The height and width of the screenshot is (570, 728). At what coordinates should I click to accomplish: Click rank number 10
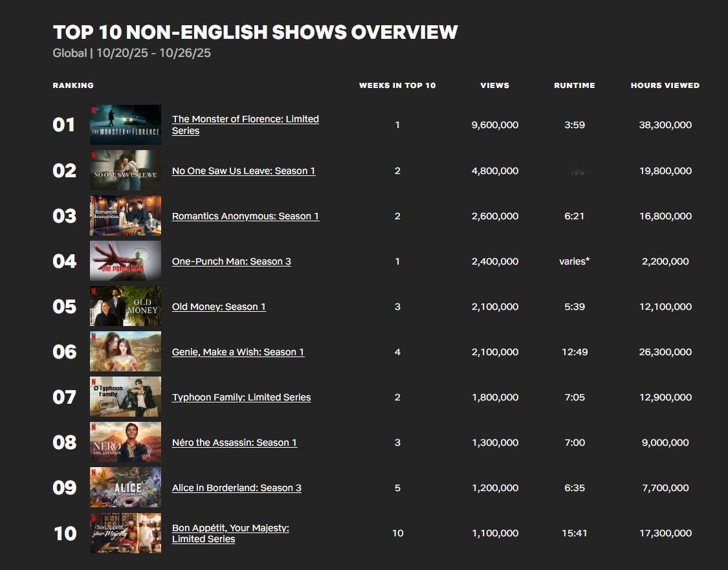(x=65, y=533)
